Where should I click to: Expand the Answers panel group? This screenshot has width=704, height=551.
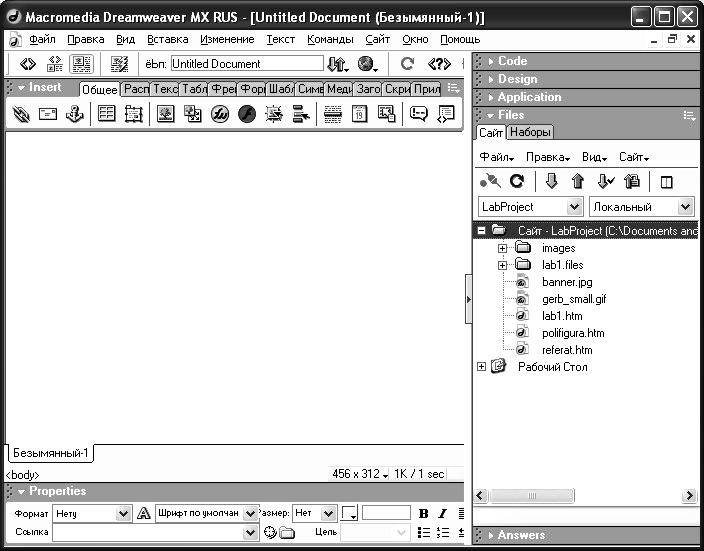[x=491, y=535]
